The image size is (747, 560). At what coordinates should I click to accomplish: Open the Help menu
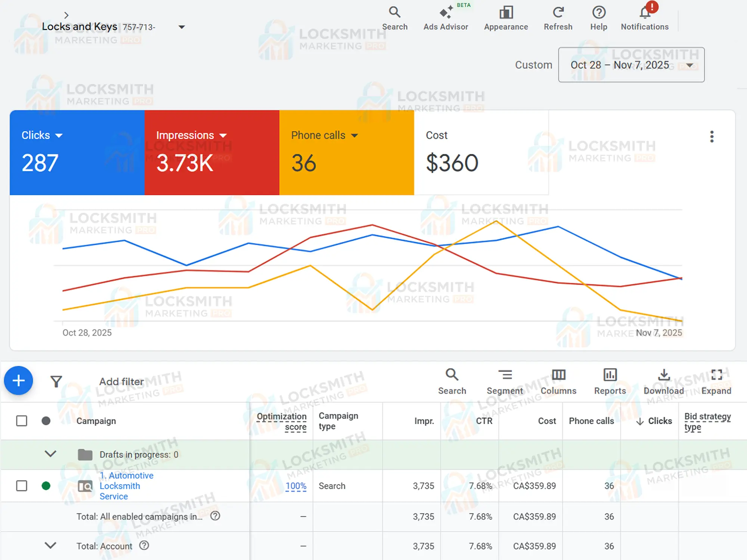click(598, 17)
